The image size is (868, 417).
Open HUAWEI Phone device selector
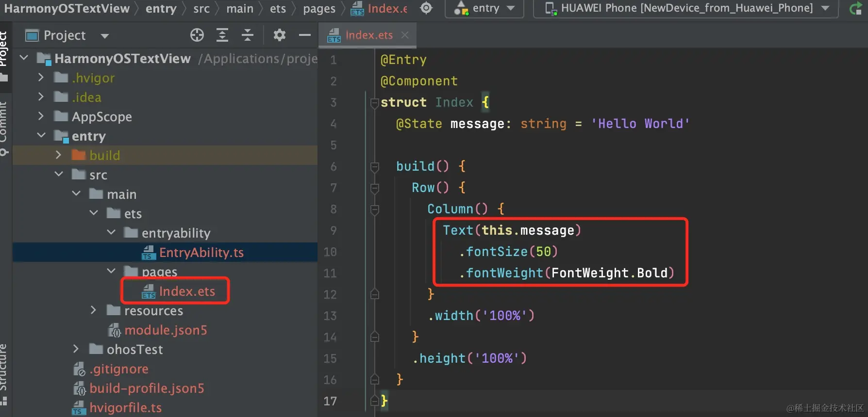(685, 8)
